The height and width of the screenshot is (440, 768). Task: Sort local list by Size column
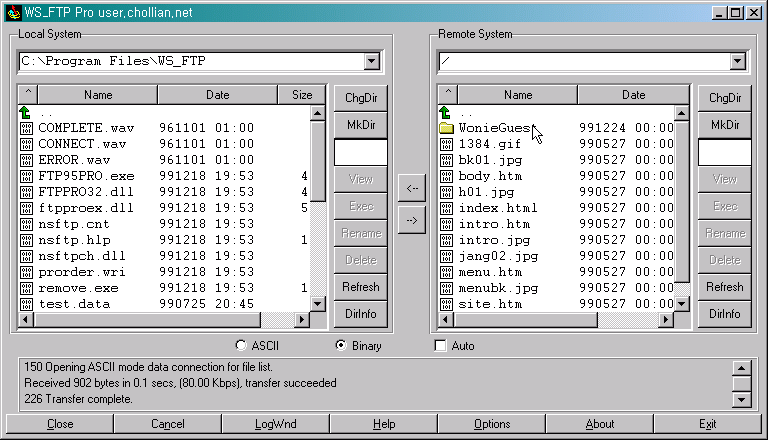[x=302, y=95]
